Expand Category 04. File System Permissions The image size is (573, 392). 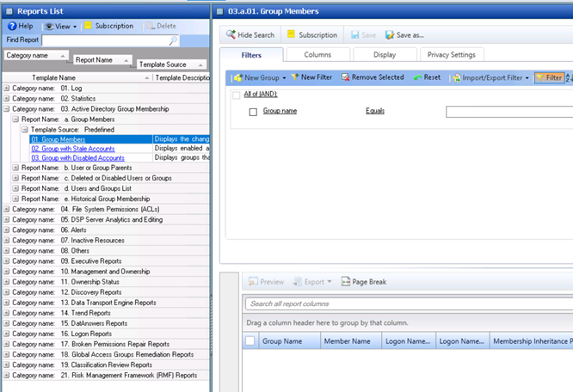click(x=7, y=209)
